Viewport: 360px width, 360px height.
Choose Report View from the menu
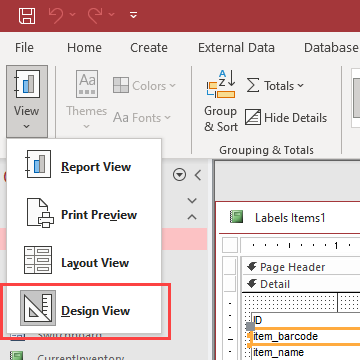tap(84, 166)
